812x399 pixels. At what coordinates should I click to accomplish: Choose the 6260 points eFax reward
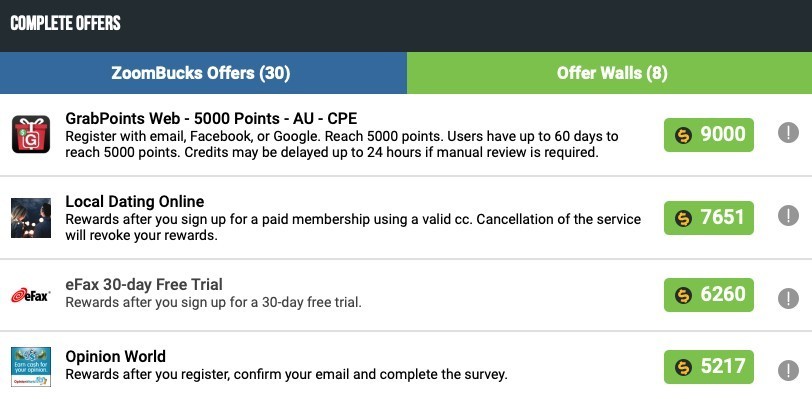708,295
